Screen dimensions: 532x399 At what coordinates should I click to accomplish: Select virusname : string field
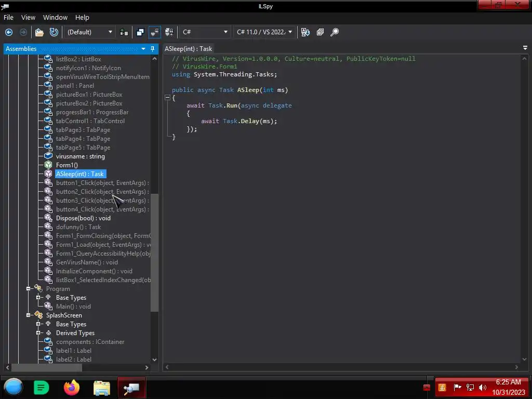[80, 156]
